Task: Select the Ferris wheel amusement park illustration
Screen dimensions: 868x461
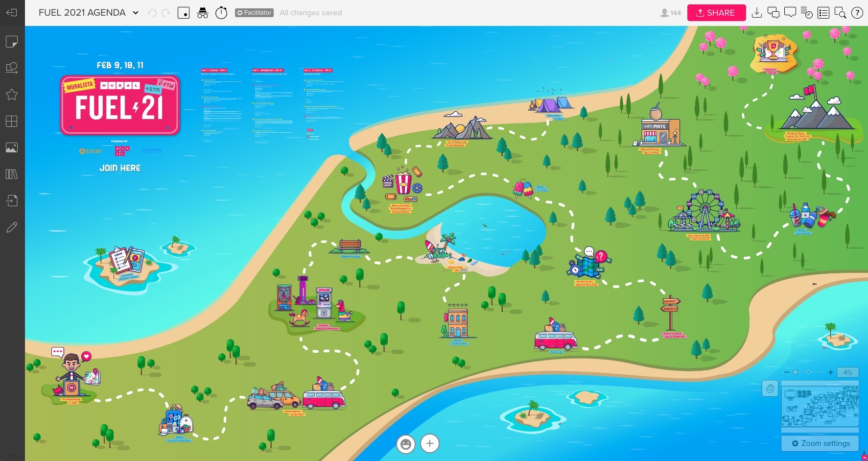Action: tap(704, 211)
